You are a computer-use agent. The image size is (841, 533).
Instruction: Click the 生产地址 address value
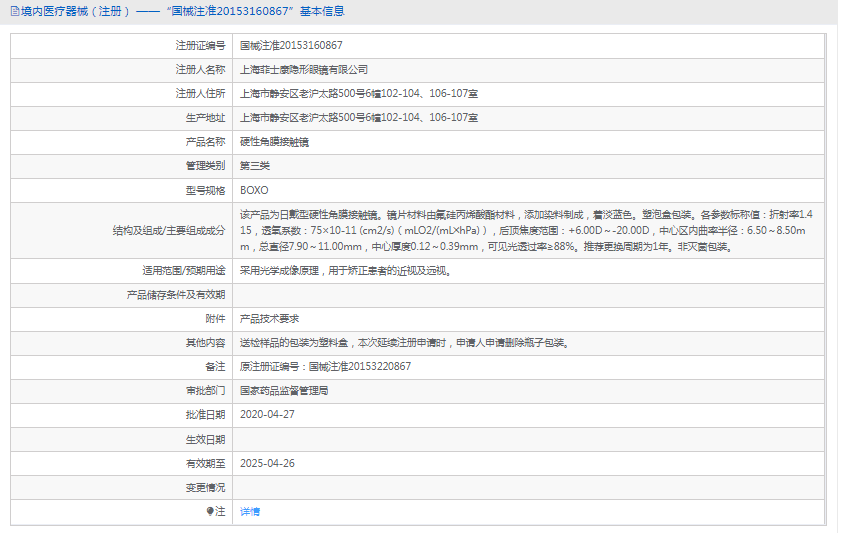pyautogui.click(x=359, y=117)
